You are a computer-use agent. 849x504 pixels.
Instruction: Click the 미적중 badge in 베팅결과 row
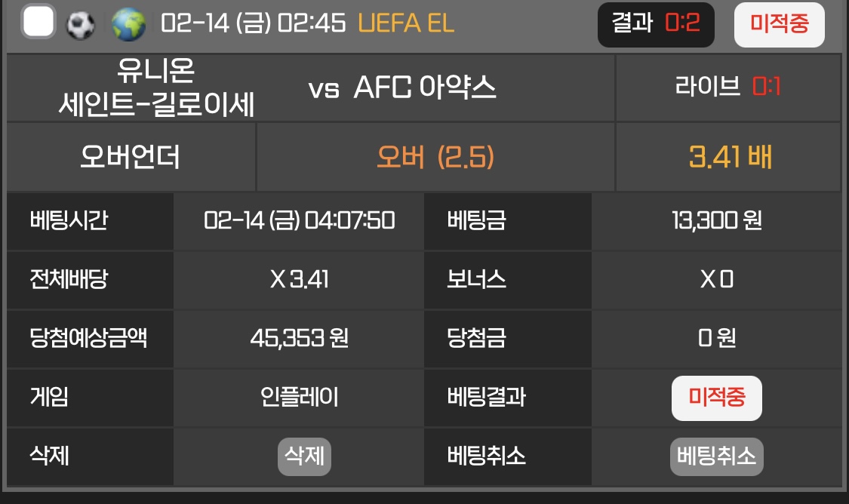[716, 398]
